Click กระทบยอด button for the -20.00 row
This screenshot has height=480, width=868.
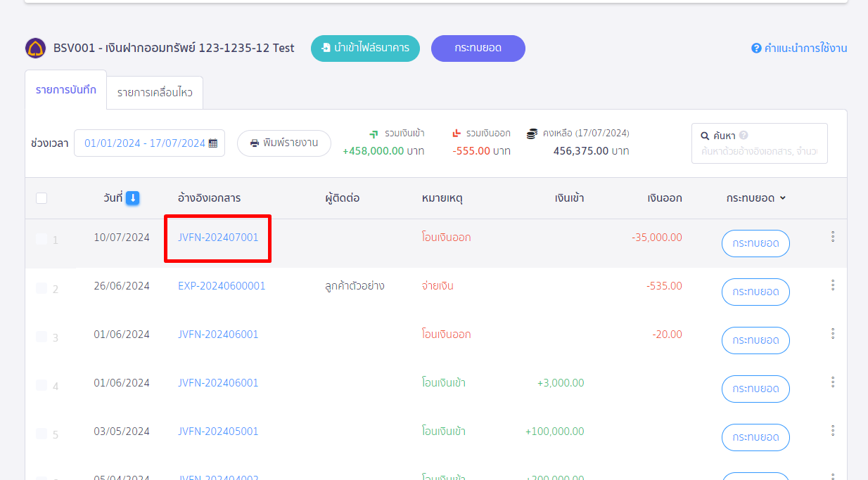(755, 340)
